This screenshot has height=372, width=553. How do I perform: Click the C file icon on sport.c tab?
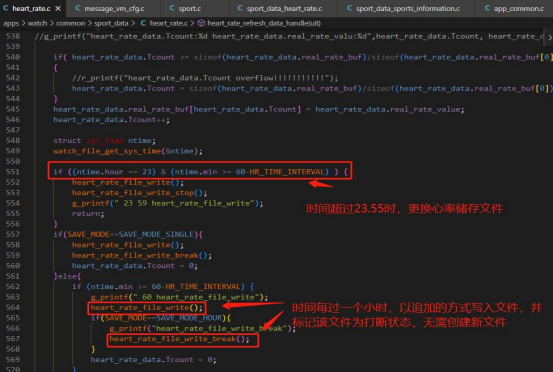[x=172, y=8]
